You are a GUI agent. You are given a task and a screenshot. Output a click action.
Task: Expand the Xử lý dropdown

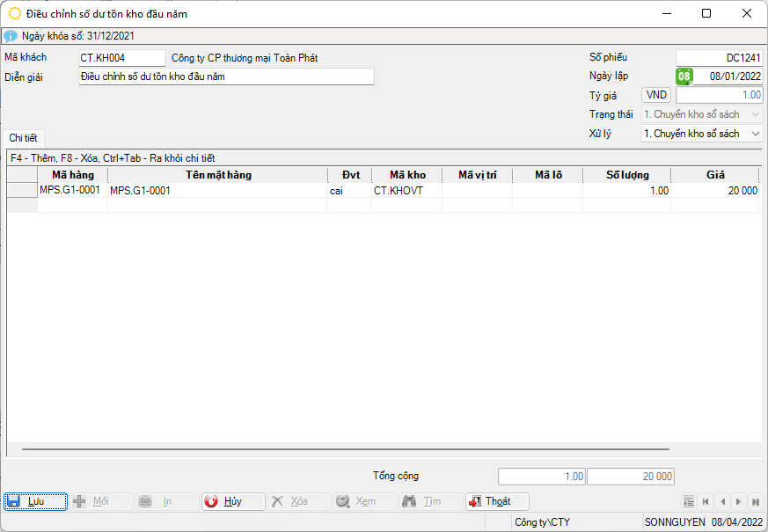pos(756,134)
